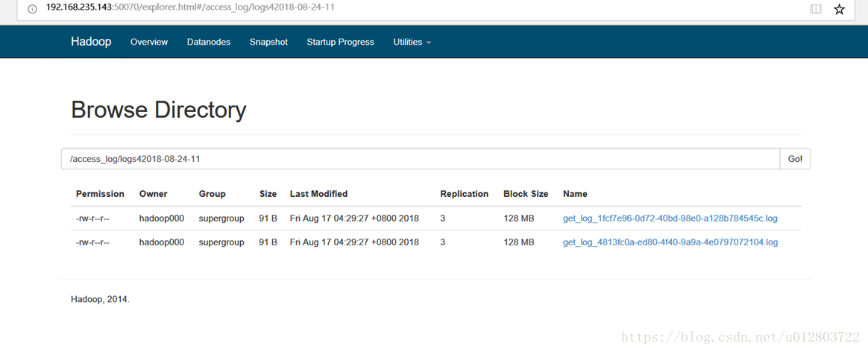Image resolution: width=868 pixels, height=352 pixels.
Task: Click the Name column header
Action: click(575, 194)
